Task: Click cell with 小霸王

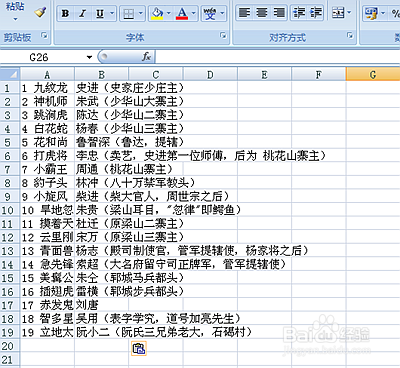Action: click(x=47, y=169)
